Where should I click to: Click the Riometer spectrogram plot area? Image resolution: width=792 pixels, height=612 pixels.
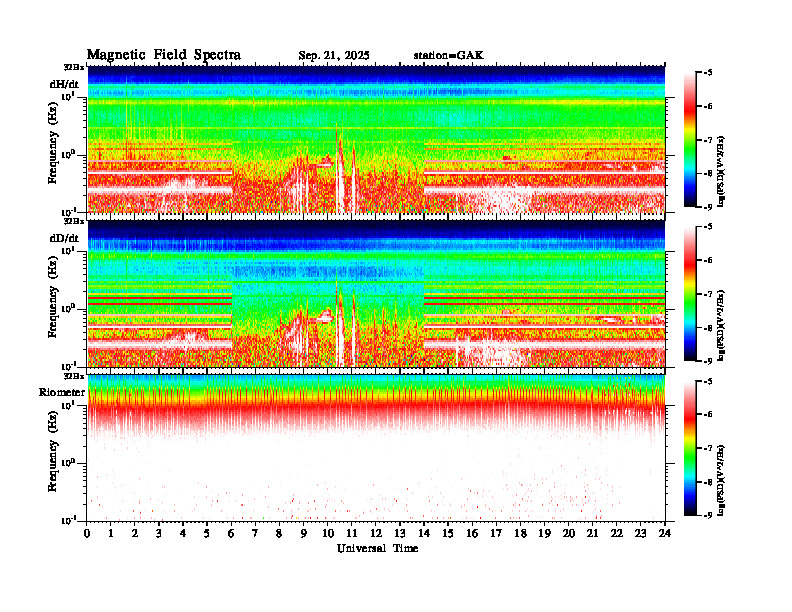point(376,448)
